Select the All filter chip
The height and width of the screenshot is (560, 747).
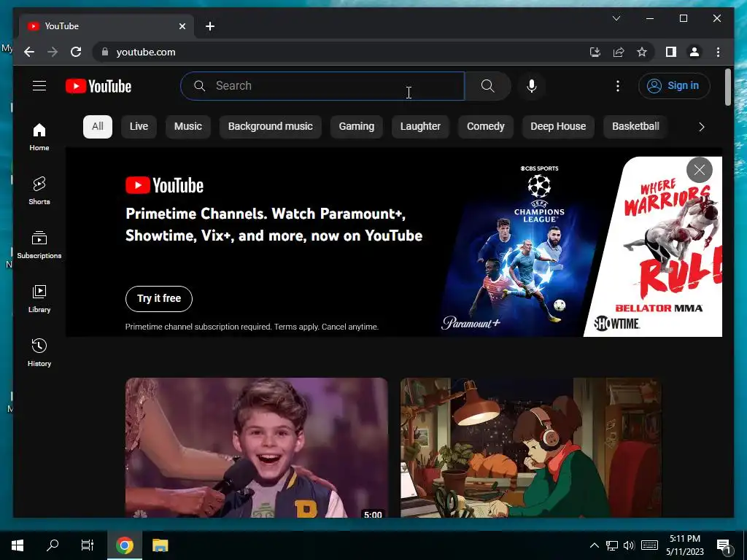tap(98, 126)
